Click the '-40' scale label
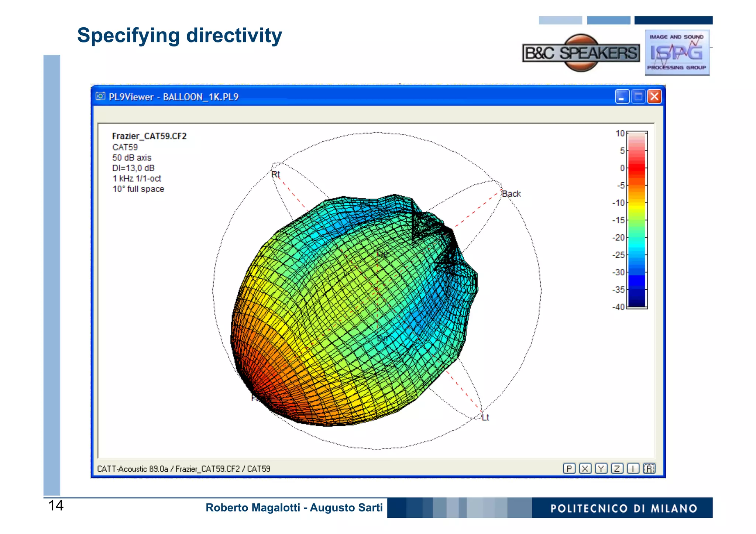The image size is (756, 534). [618, 307]
